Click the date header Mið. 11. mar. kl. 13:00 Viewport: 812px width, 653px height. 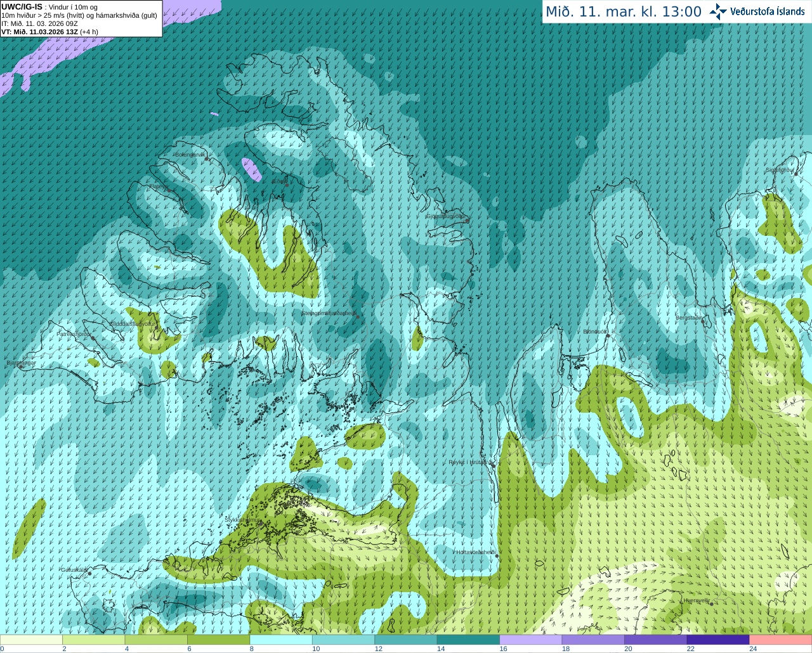pos(624,12)
